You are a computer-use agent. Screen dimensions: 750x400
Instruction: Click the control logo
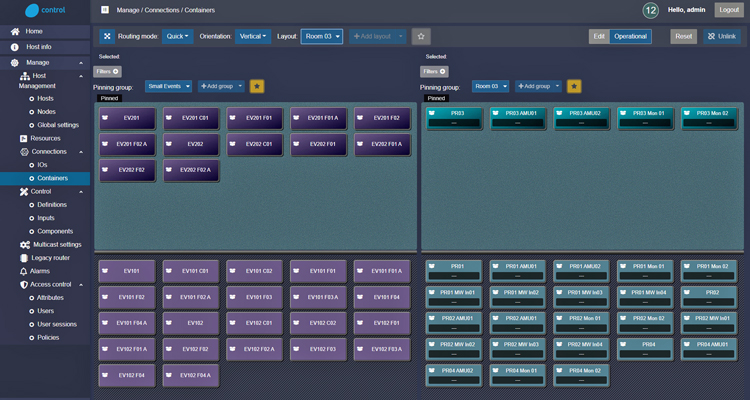(x=45, y=10)
